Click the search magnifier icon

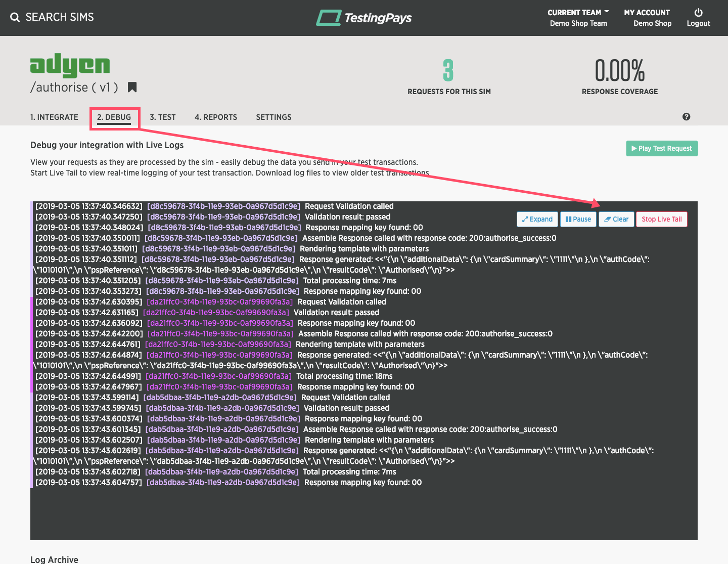click(x=15, y=17)
